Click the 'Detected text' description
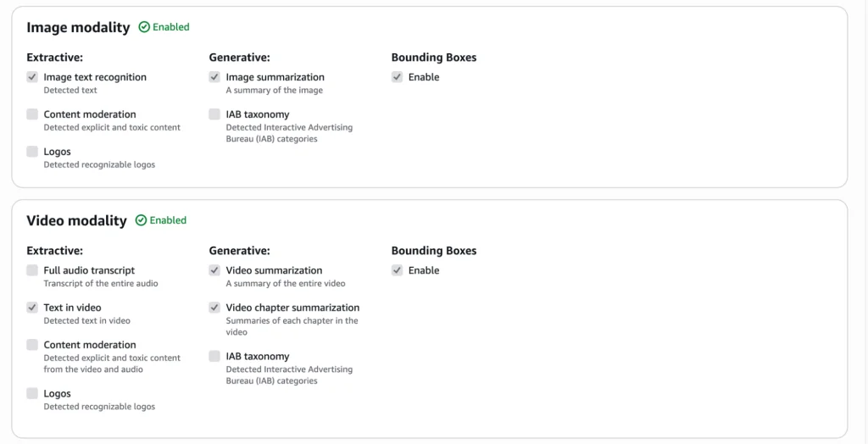Screen dimensions: 868x444 coord(70,90)
